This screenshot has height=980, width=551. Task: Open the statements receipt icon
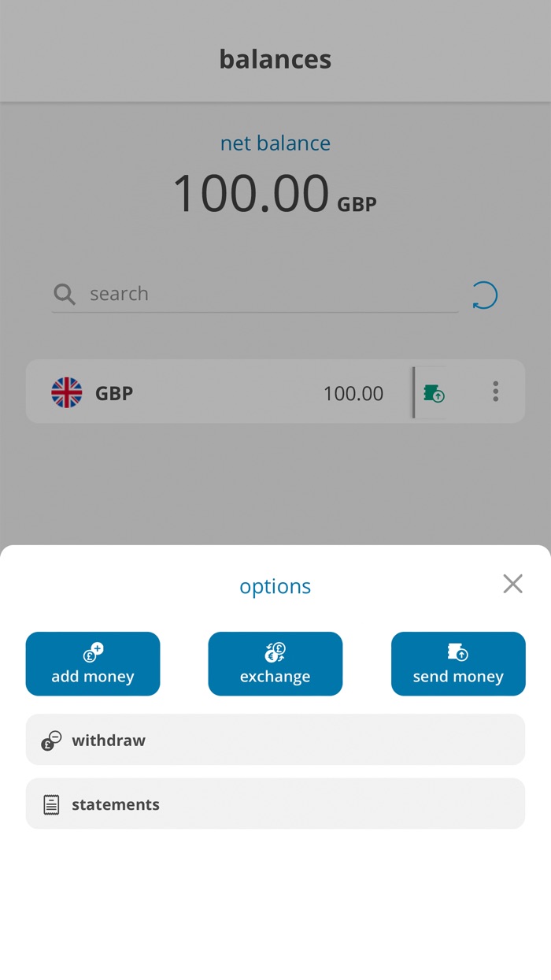click(50, 803)
